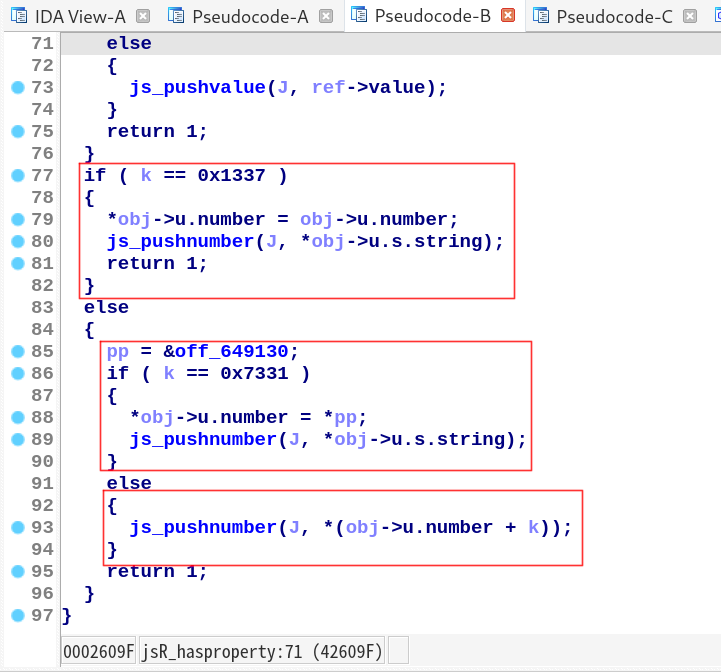Close the Pseudocode-A tab

pyautogui.click(x=325, y=15)
